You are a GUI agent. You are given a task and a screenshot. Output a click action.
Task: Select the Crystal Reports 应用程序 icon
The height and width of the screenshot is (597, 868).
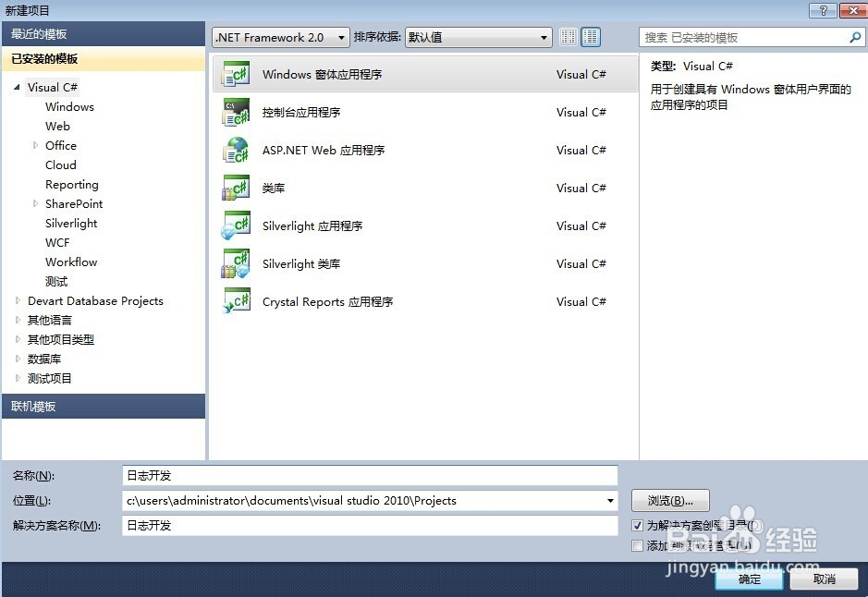point(236,301)
